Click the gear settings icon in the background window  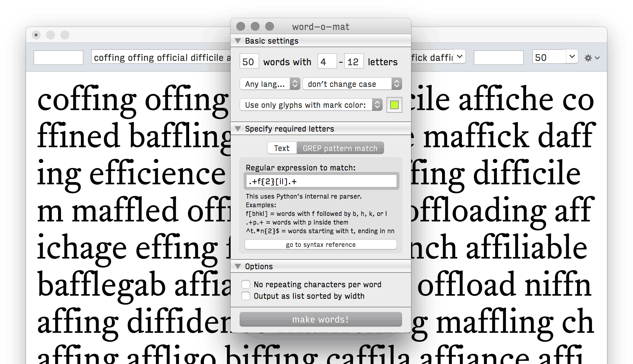pyautogui.click(x=588, y=58)
